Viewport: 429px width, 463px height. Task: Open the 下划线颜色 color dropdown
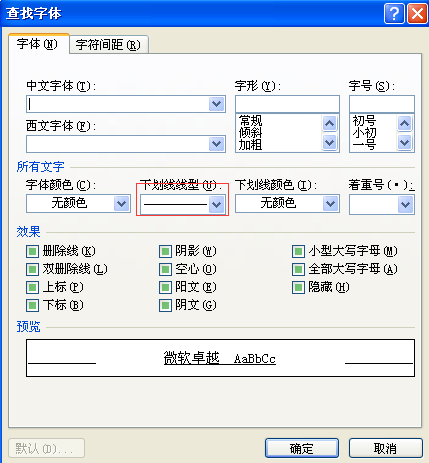pyautogui.click(x=331, y=204)
